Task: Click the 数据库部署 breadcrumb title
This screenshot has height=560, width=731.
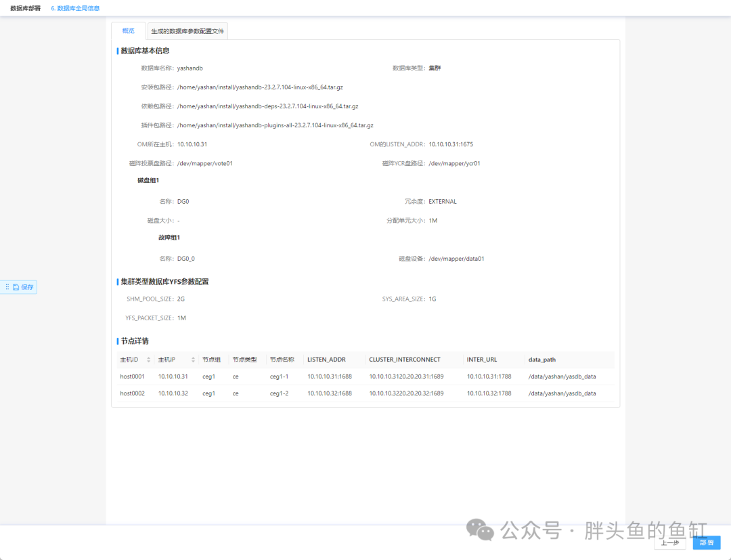Action: point(25,8)
